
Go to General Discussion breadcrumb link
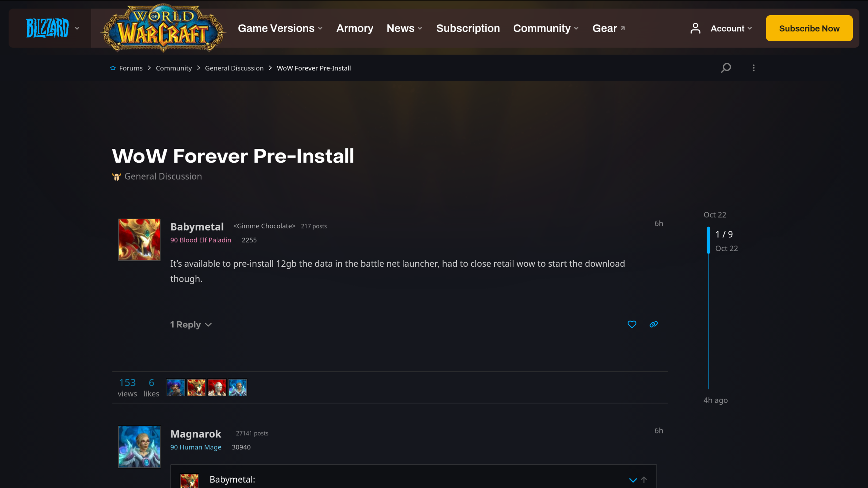click(x=234, y=68)
